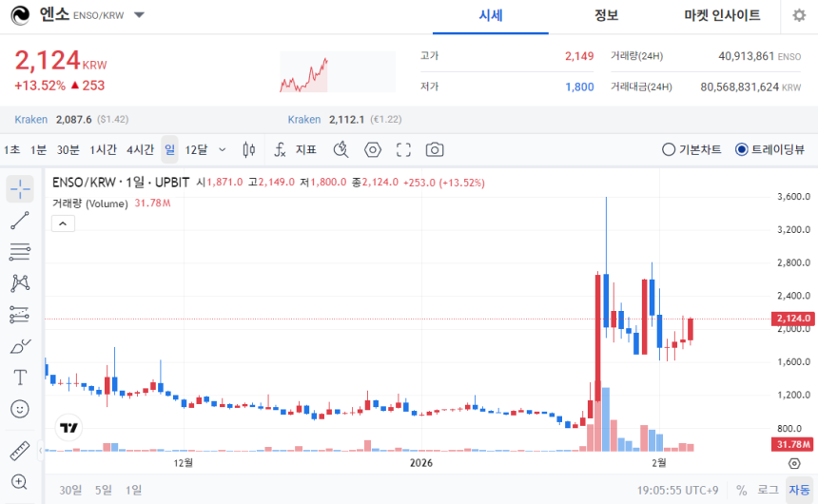Switch to the 시세 tab

pyautogui.click(x=491, y=15)
